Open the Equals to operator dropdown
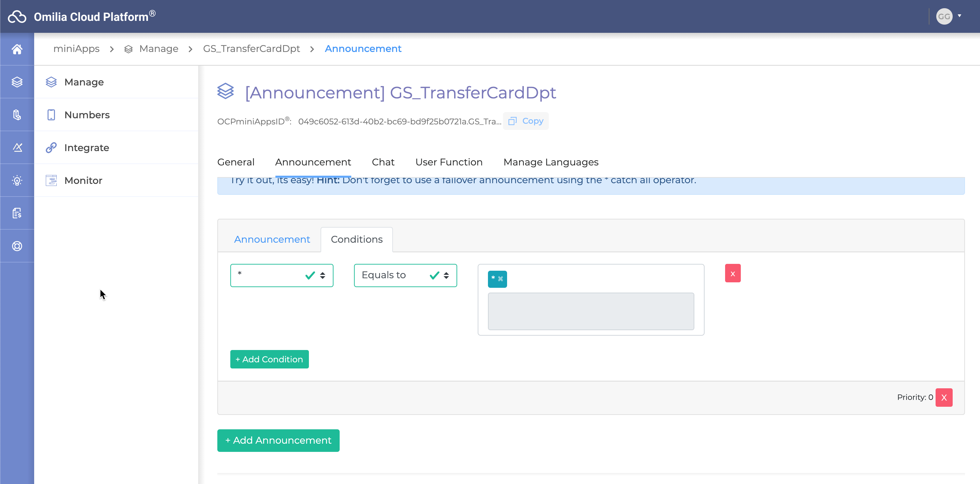The height and width of the screenshot is (484, 980). tap(405, 275)
